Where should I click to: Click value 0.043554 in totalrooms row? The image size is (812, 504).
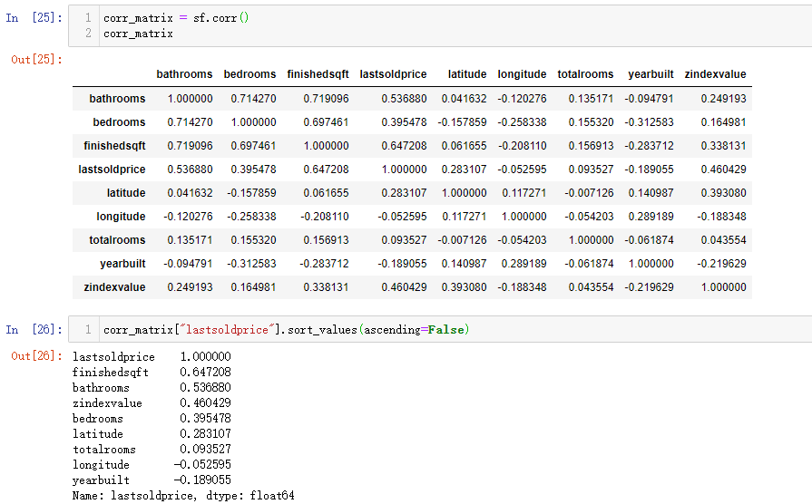(723, 240)
